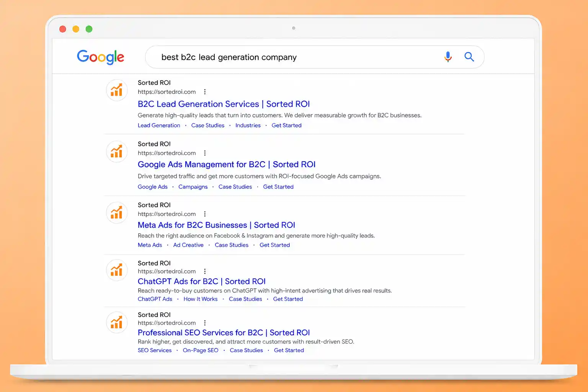Click snippet 'Reach the right audience on Facebook & Instagram'
Viewport: 588px width, 392px height.
(205, 236)
